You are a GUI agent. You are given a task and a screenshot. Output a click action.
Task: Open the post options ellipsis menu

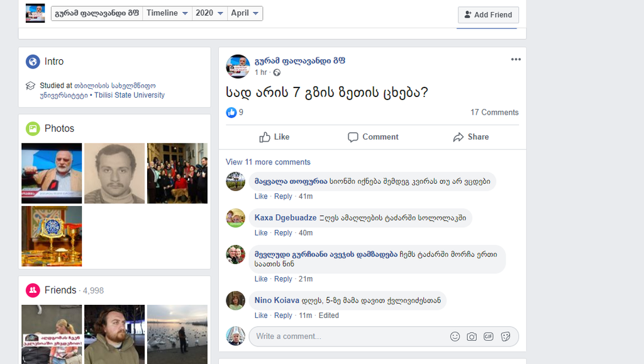click(x=516, y=59)
